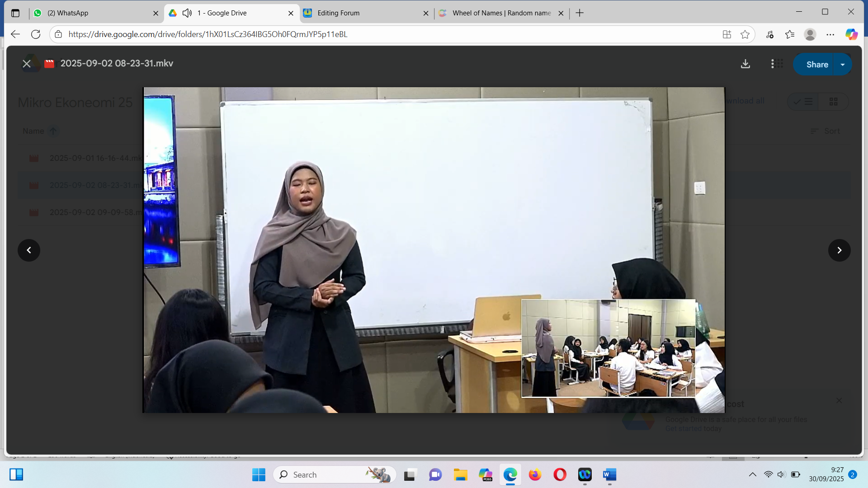Image resolution: width=868 pixels, height=488 pixels.
Task: Open the browser Settings and more menu
Action: (x=830, y=34)
